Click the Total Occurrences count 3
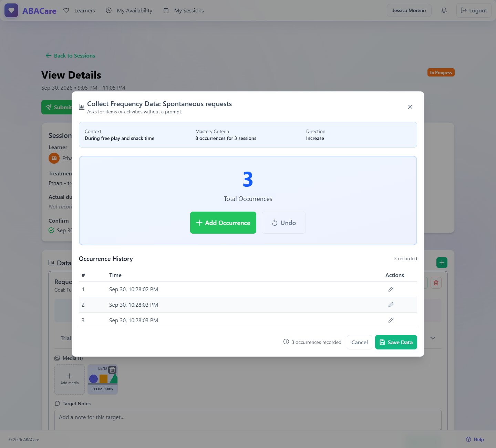Image resolution: width=496 pixels, height=448 pixels. (248, 179)
